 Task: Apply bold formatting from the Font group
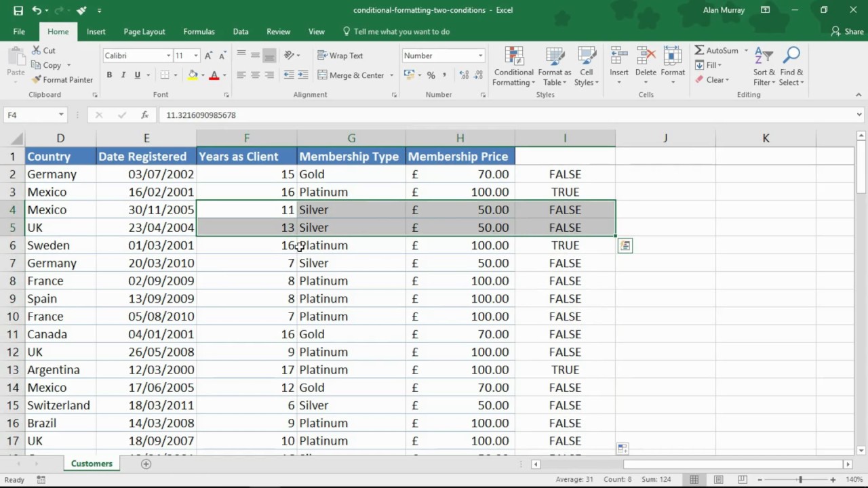(x=109, y=75)
